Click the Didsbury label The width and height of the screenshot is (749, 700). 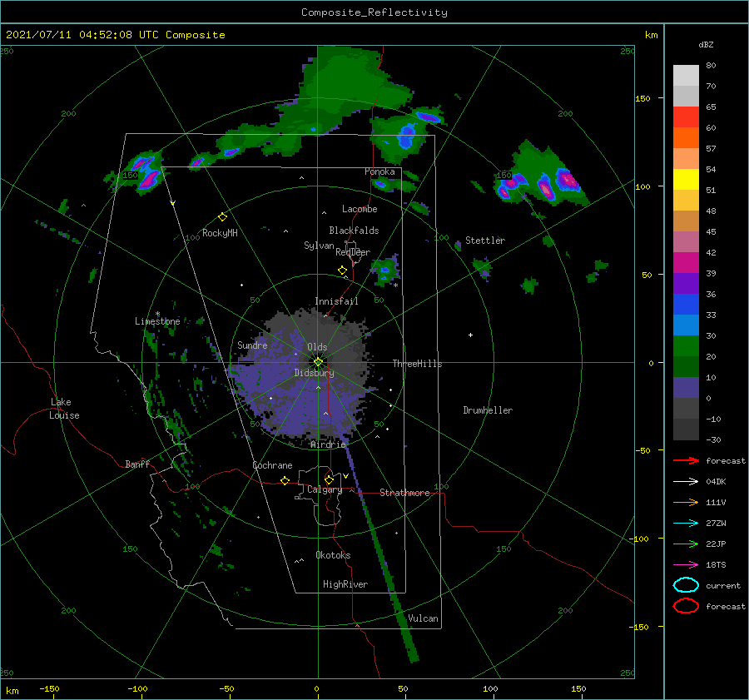[314, 373]
